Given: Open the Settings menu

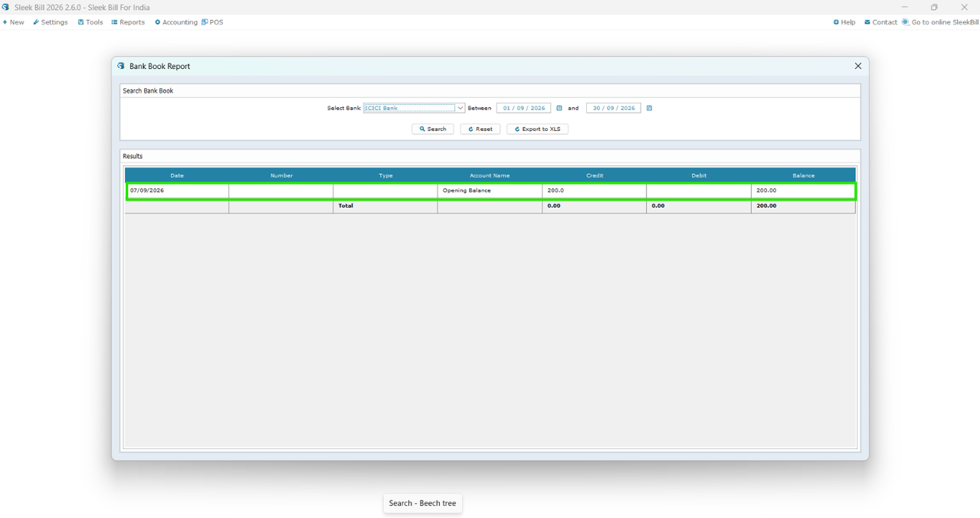Looking at the screenshot, I should [51, 22].
